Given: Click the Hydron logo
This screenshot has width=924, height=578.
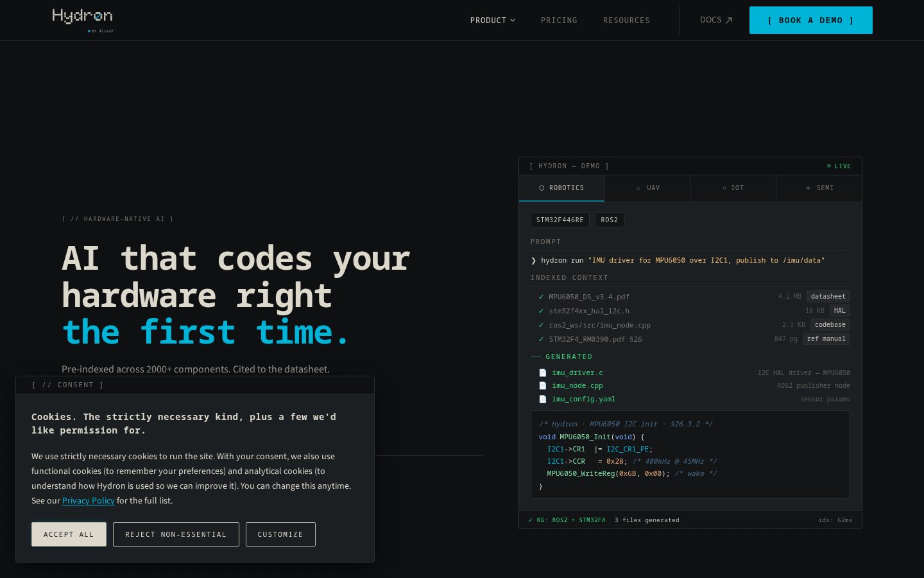Looking at the screenshot, I should pyautogui.click(x=82, y=19).
